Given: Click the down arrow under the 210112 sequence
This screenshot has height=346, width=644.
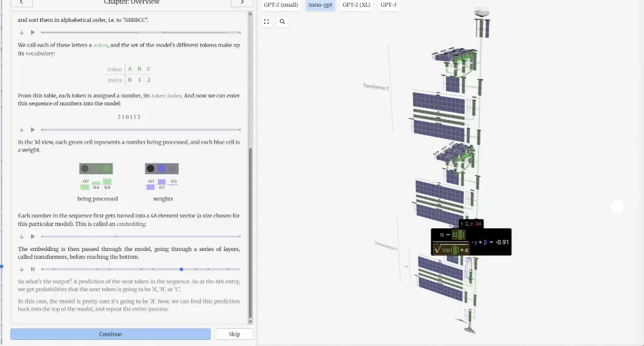Looking at the screenshot, I should tap(22, 129).
